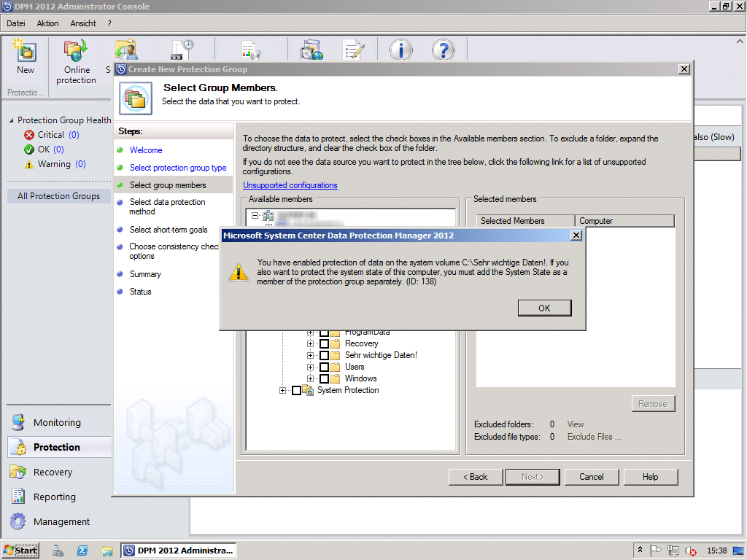The width and height of the screenshot is (747, 560).
Task: Click the 15:38 system clock
Action: click(x=716, y=551)
